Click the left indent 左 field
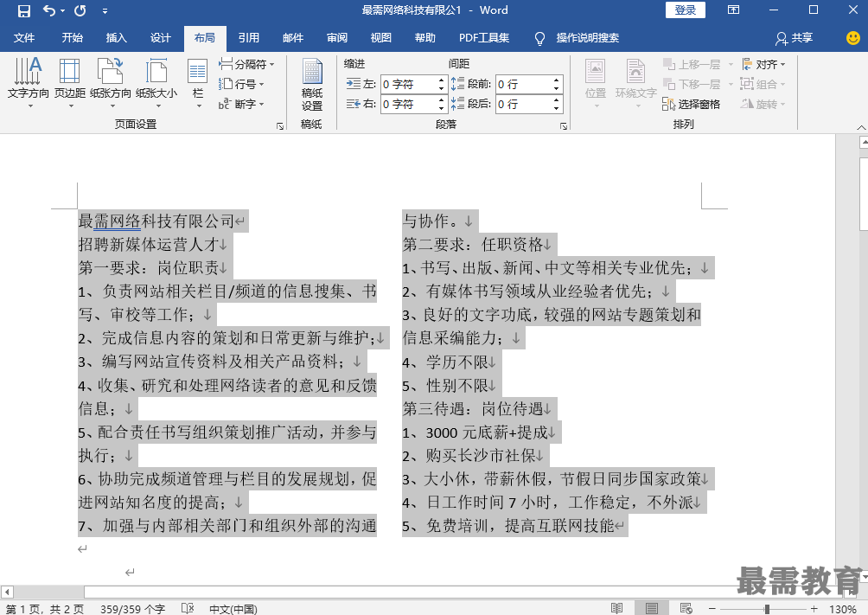Viewport: 868px width, 615px height. [409, 84]
